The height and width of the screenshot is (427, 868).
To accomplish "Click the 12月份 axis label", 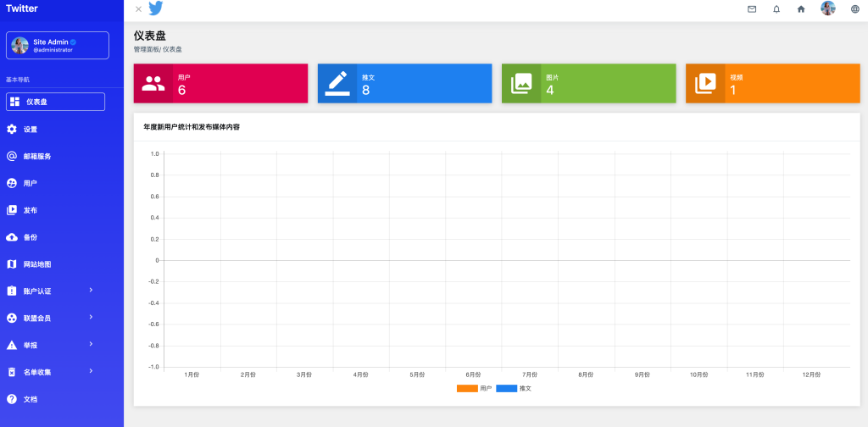I will click(811, 374).
